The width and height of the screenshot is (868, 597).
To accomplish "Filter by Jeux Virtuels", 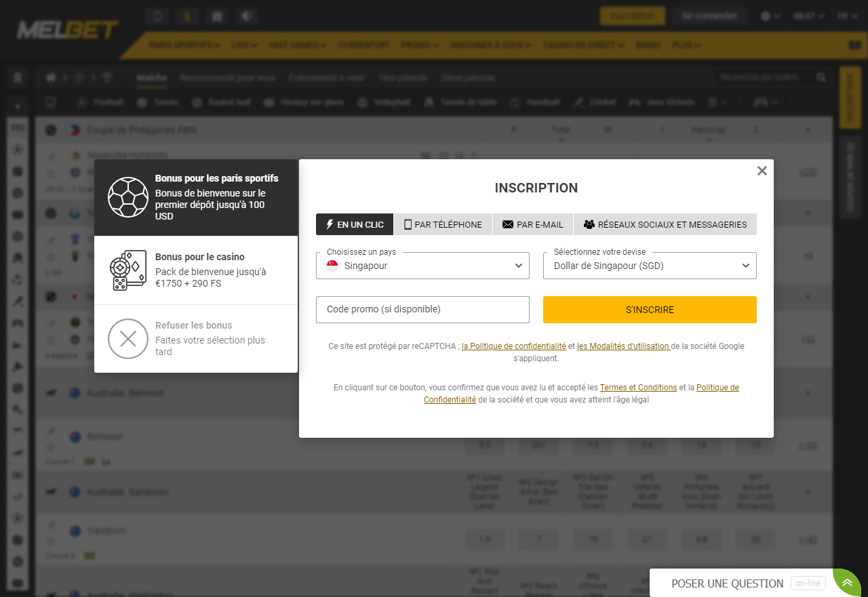I will 663,103.
